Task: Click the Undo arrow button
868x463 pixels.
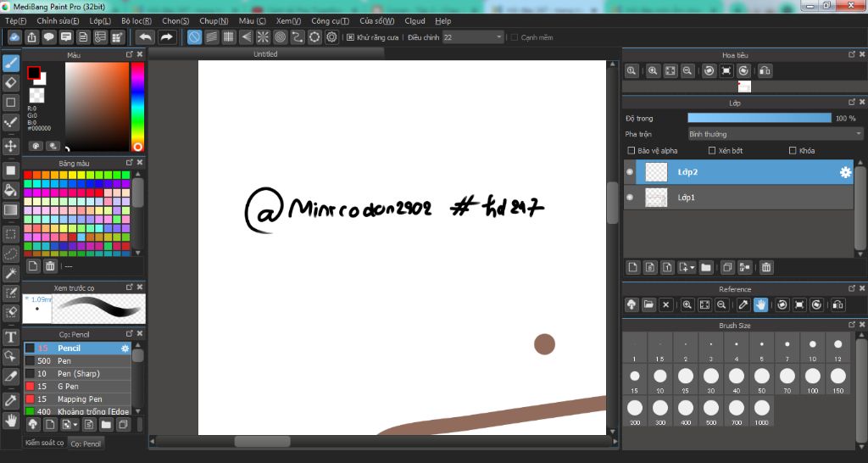Action: click(x=146, y=37)
